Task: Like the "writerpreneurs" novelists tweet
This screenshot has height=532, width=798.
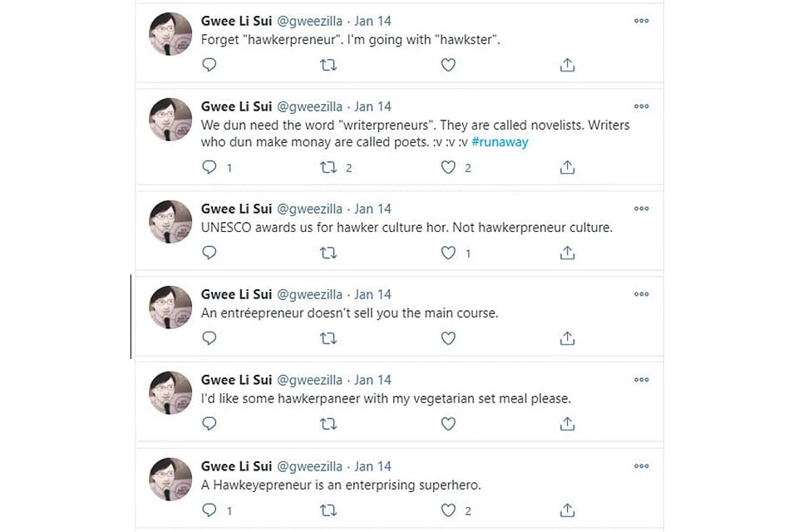Action: click(449, 167)
